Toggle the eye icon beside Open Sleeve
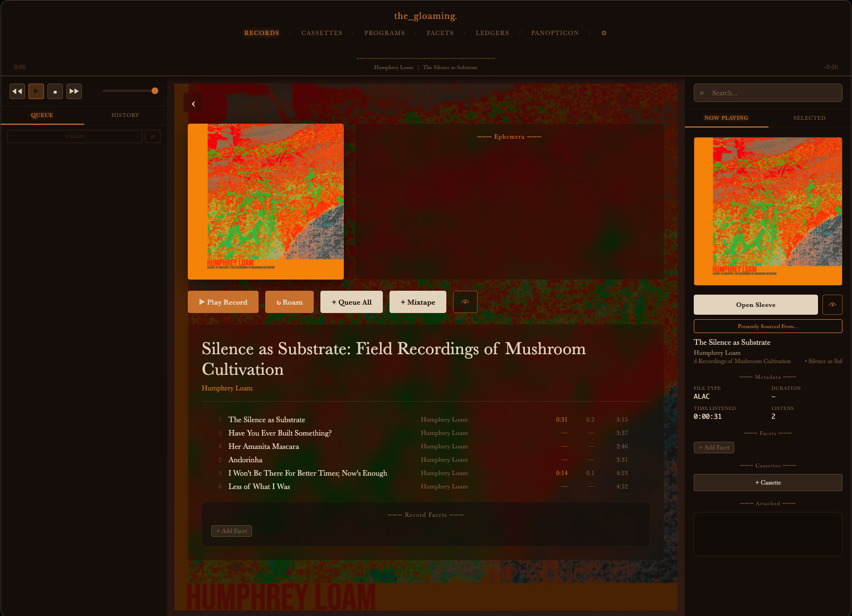 tap(832, 304)
